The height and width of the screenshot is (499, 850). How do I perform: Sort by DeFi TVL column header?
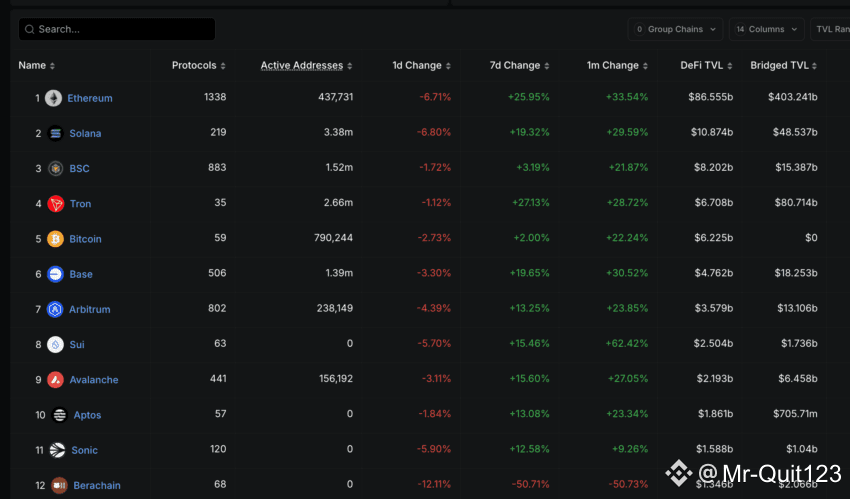(706, 66)
